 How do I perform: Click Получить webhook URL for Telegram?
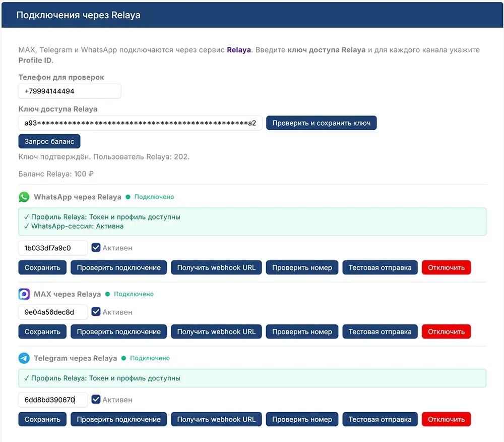coord(216,419)
